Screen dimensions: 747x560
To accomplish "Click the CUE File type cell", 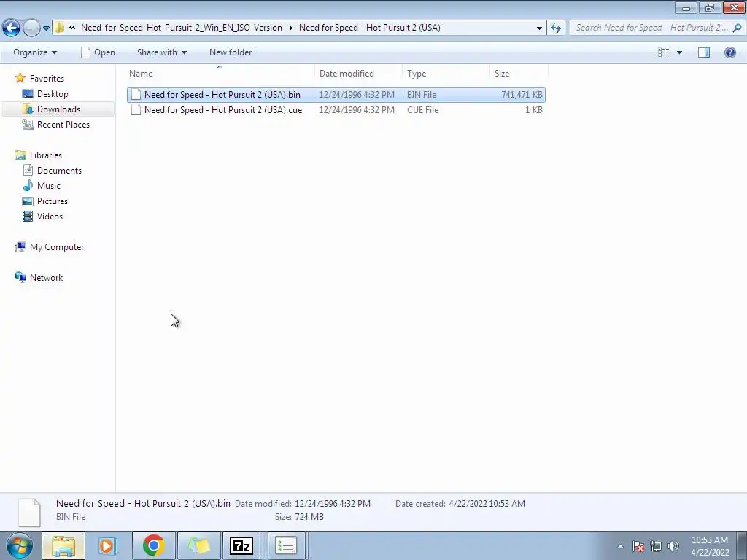I will [x=422, y=110].
